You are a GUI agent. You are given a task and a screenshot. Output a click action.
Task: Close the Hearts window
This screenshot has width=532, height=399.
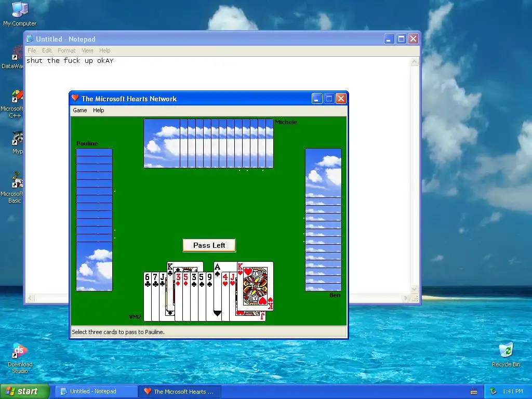[x=341, y=99]
